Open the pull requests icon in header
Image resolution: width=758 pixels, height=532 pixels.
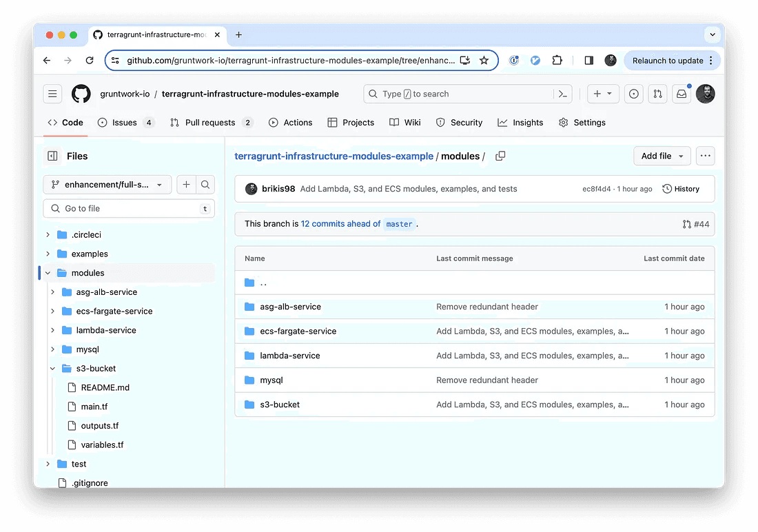point(657,94)
